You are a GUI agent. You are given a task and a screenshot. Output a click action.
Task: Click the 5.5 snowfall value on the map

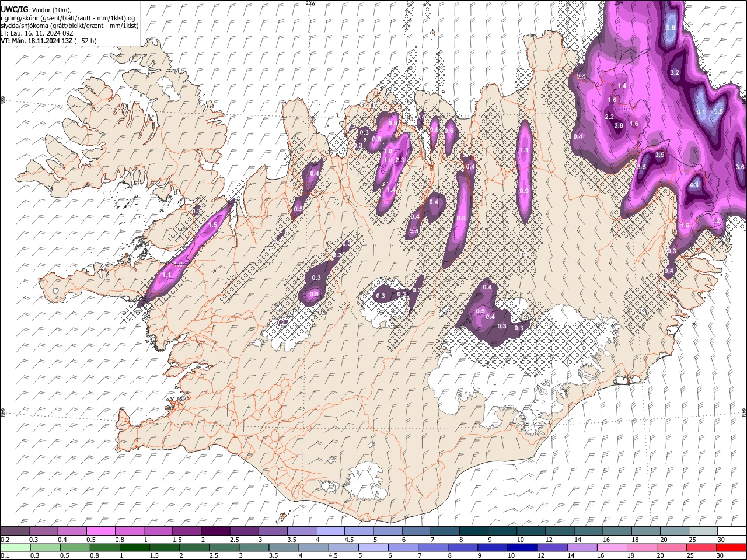[x=718, y=111]
